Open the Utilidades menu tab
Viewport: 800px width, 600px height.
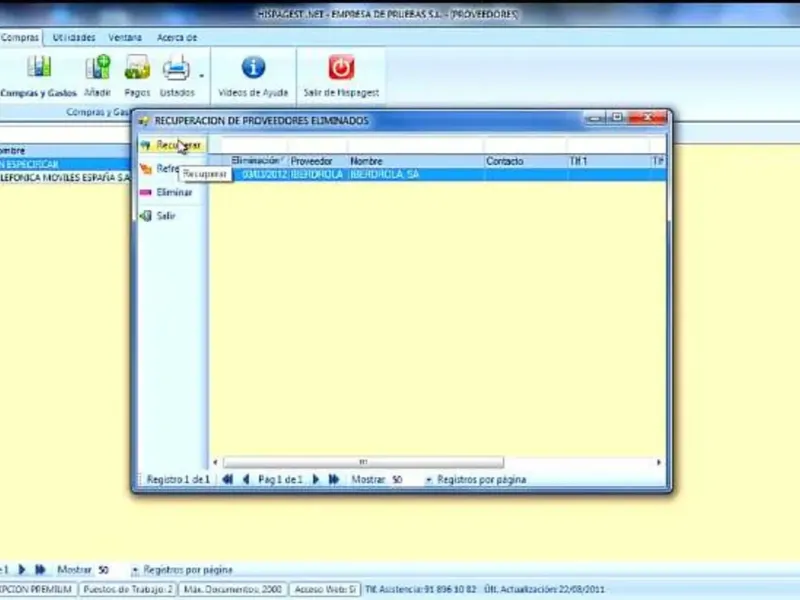pyautogui.click(x=74, y=37)
